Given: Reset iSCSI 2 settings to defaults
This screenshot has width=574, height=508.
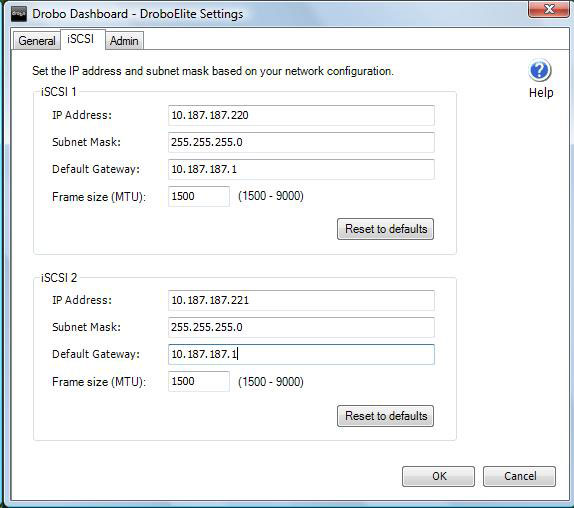Looking at the screenshot, I should 385,416.
